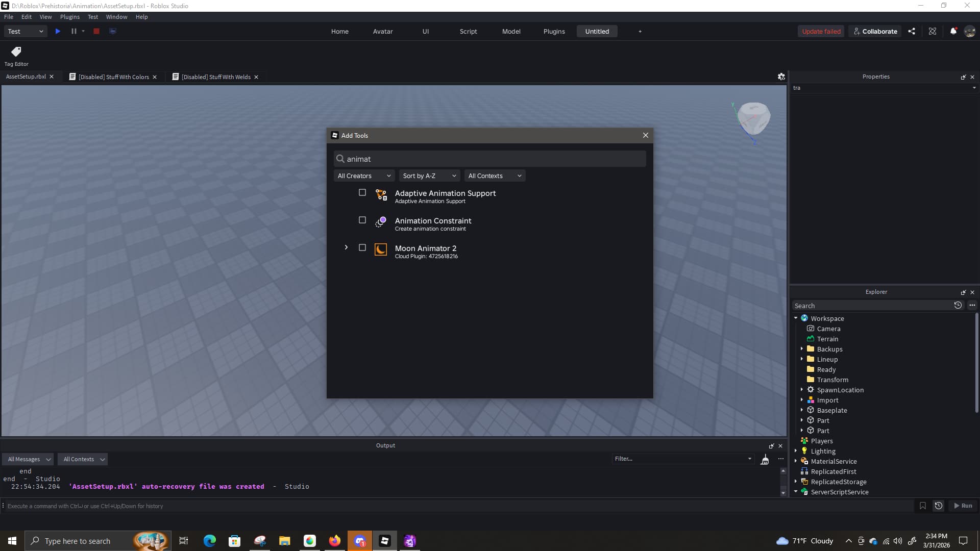Viewport: 980px width, 551px height.
Task: Click the assistant icon next to share
Action: (933, 31)
